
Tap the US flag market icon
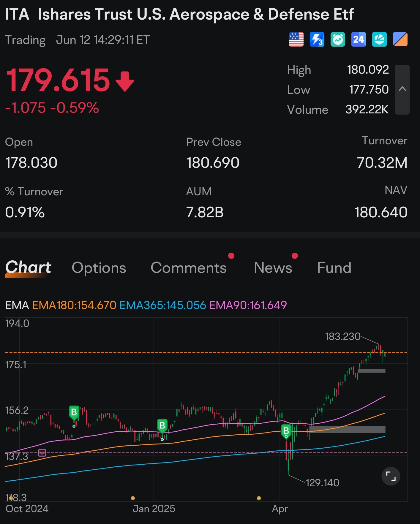pyautogui.click(x=296, y=39)
